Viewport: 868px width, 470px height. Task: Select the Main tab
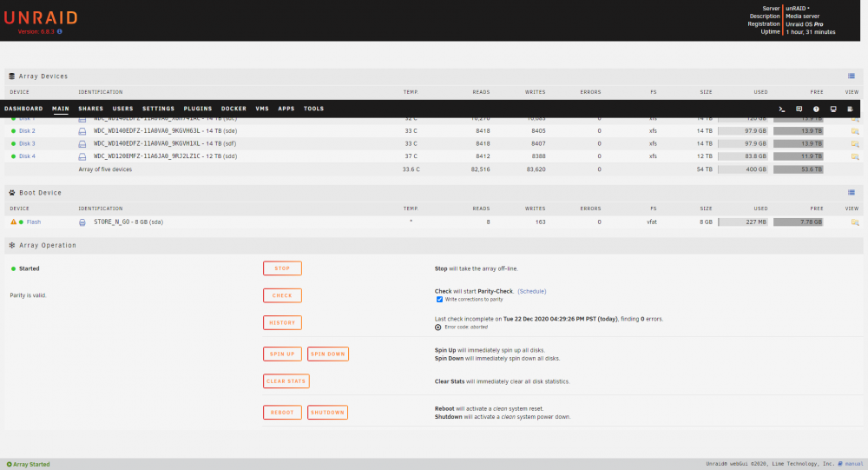pos(61,109)
